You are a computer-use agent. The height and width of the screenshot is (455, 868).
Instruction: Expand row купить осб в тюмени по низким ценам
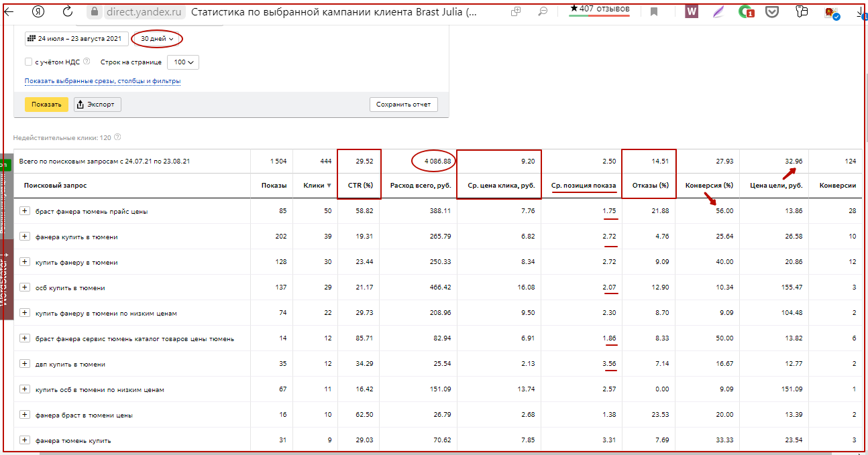click(25, 389)
